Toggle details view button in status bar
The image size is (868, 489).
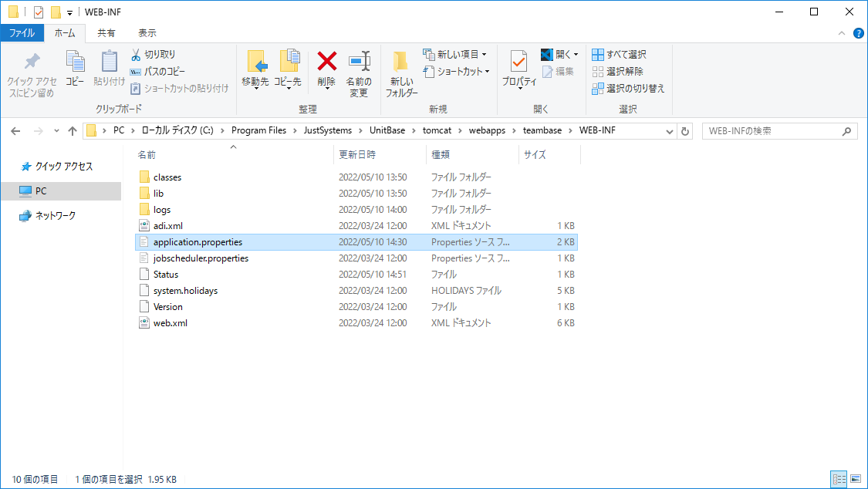pos(839,479)
